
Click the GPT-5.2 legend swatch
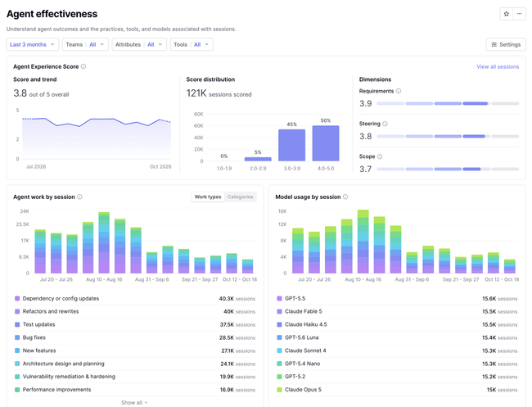280,377
